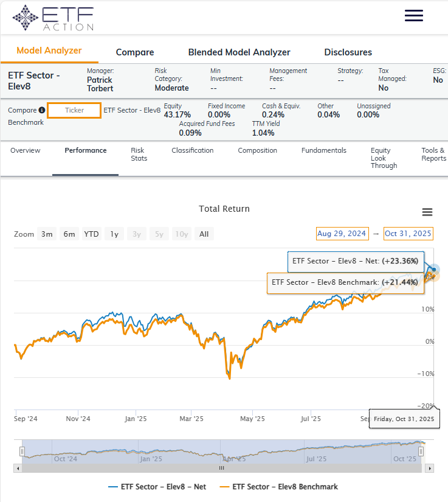Click the navigator right scroll arrow
Viewport: 448px width, 502px height.
pos(430,469)
